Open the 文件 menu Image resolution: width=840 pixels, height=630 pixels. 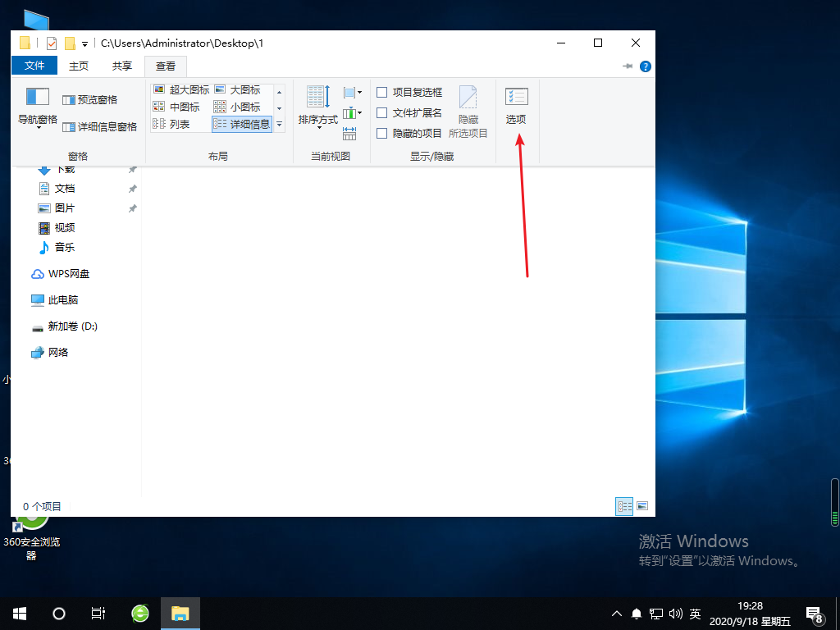coord(34,66)
